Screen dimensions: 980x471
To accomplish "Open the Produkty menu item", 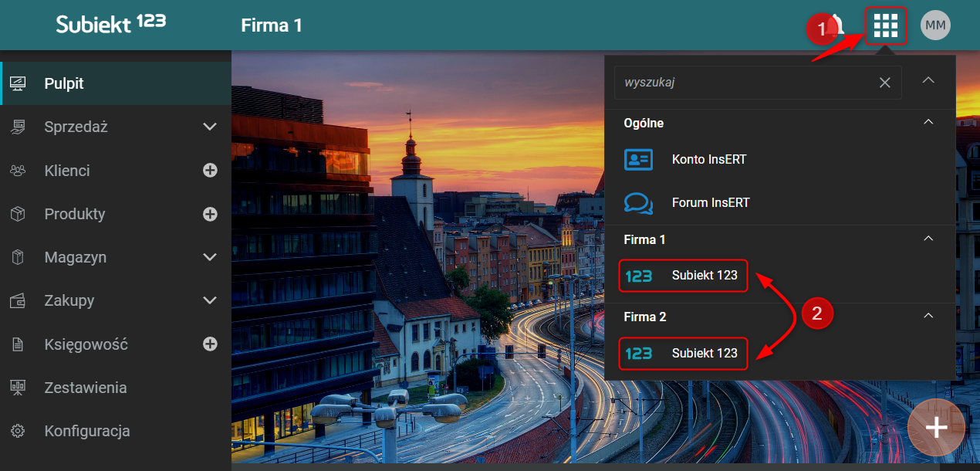I will click(x=116, y=214).
